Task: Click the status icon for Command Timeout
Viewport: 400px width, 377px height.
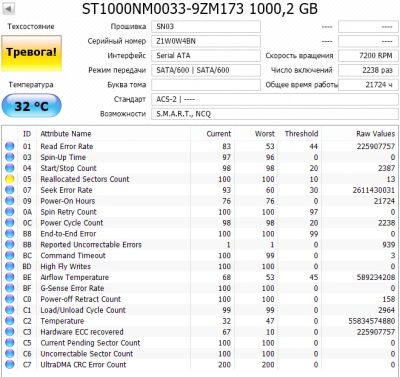Action: [10, 255]
